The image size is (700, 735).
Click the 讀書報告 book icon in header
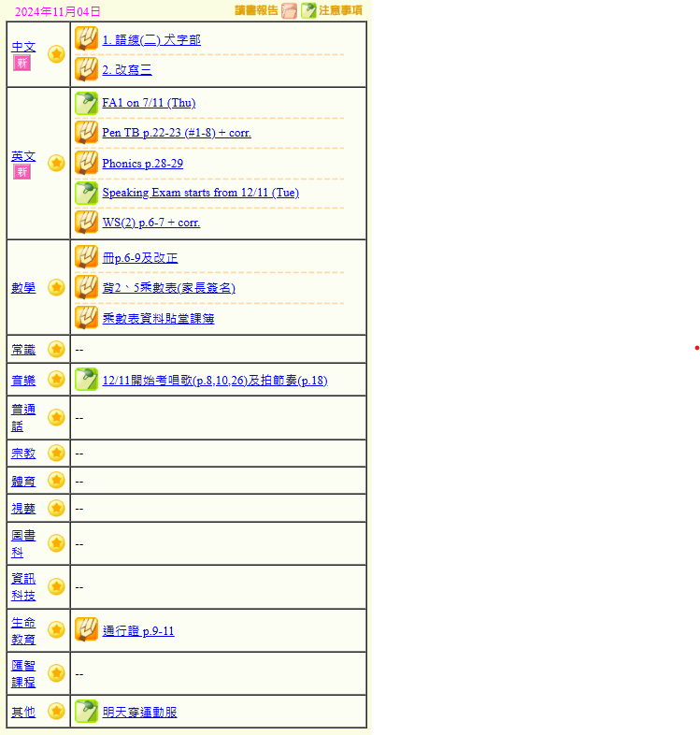coord(289,11)
